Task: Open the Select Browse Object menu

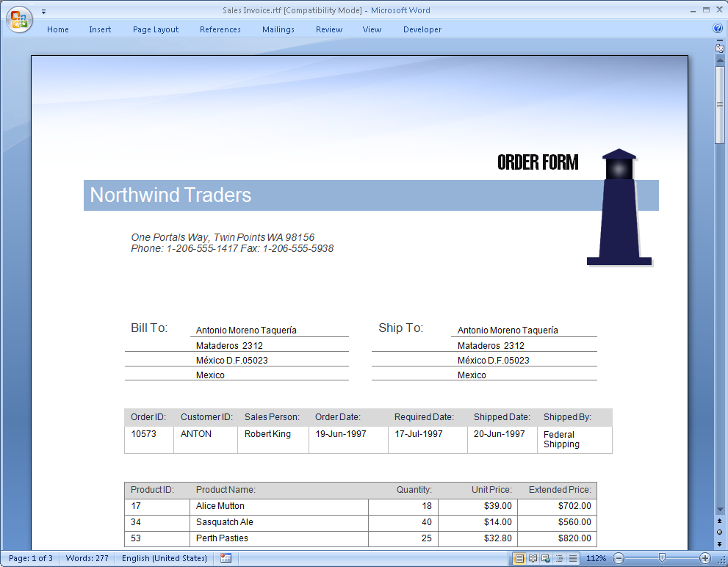Action: pyautogui.click(x=720, y=532)
